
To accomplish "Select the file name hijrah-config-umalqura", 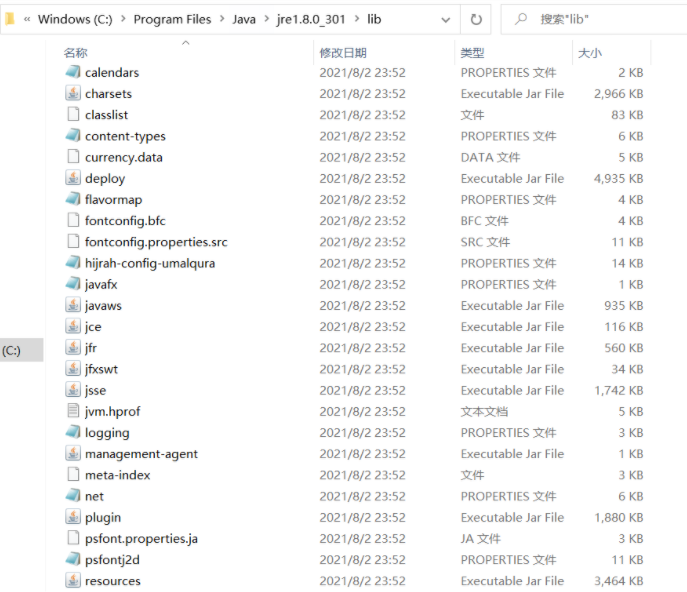I will pos(150,263).
